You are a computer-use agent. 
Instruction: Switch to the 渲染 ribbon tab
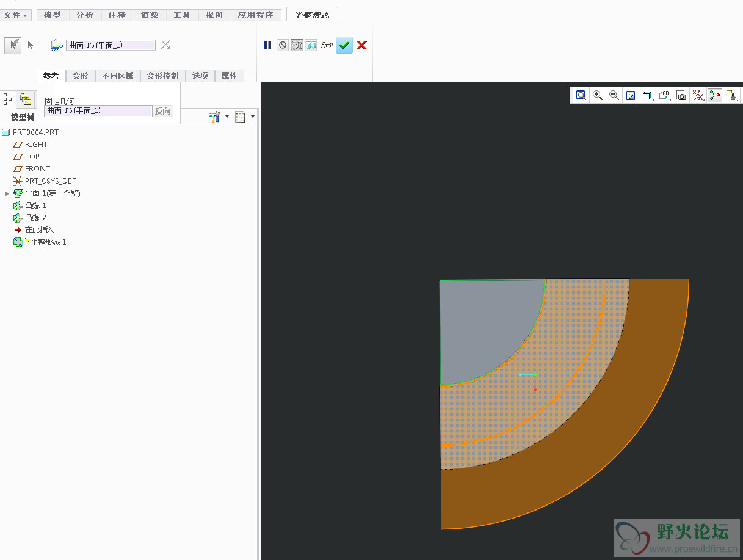150,15
